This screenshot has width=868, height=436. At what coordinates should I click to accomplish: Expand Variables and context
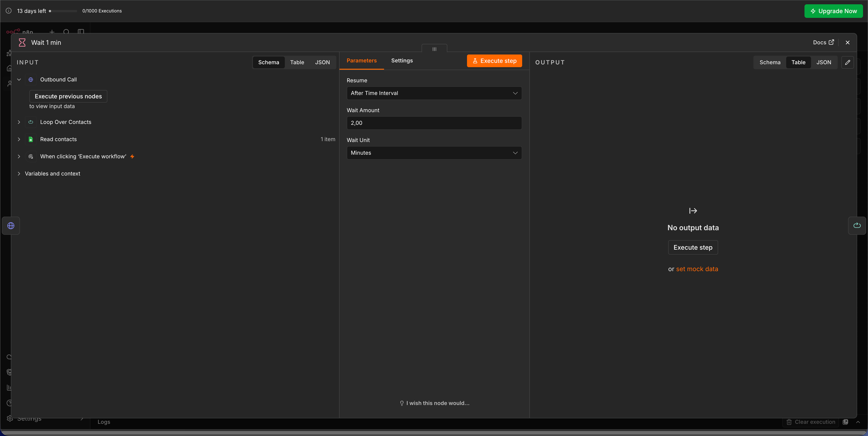click(x=19, y=174)
